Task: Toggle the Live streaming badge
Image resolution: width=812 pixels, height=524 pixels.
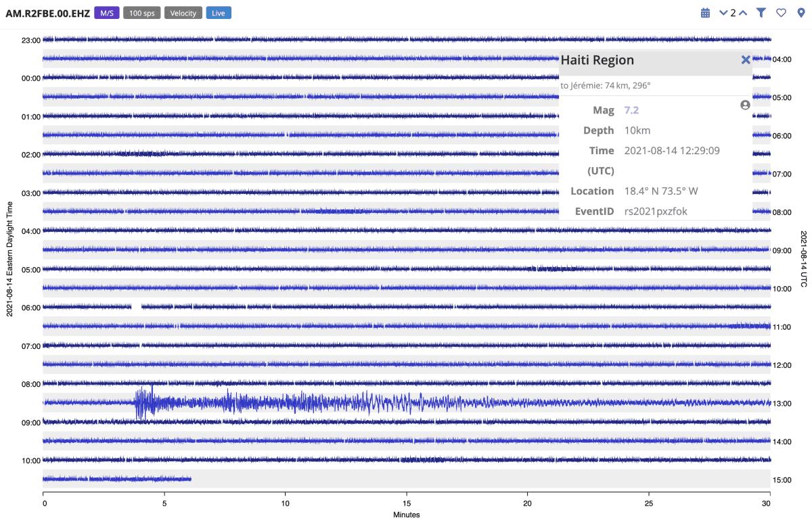Action: pyautogui.click(x=218, y=12)
